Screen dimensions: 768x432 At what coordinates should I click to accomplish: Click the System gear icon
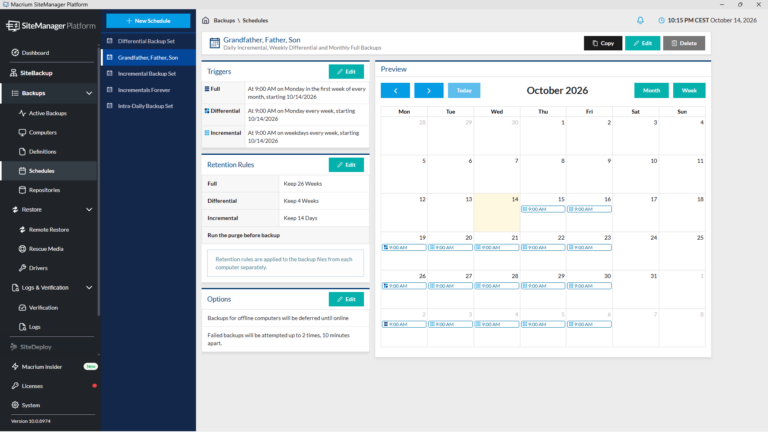point(15,405)
